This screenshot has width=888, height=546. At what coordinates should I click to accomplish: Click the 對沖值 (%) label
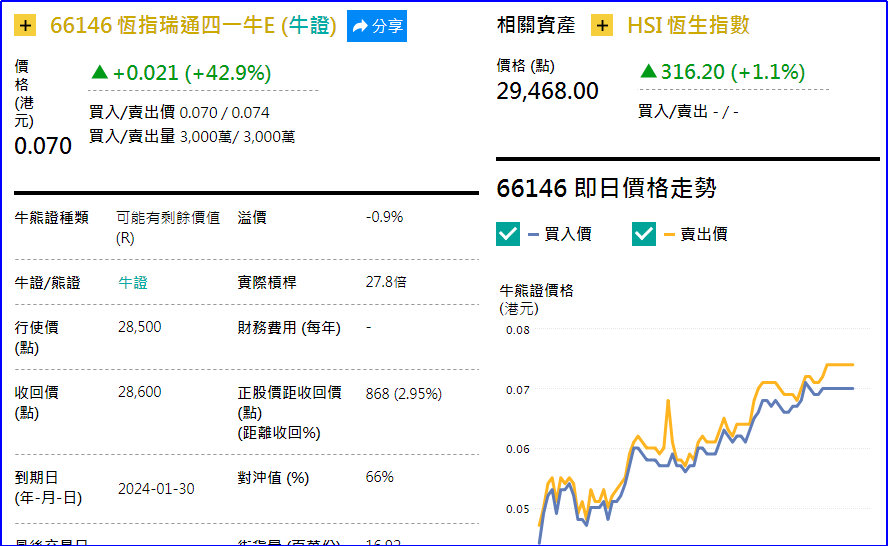click(x=273, y=478)
